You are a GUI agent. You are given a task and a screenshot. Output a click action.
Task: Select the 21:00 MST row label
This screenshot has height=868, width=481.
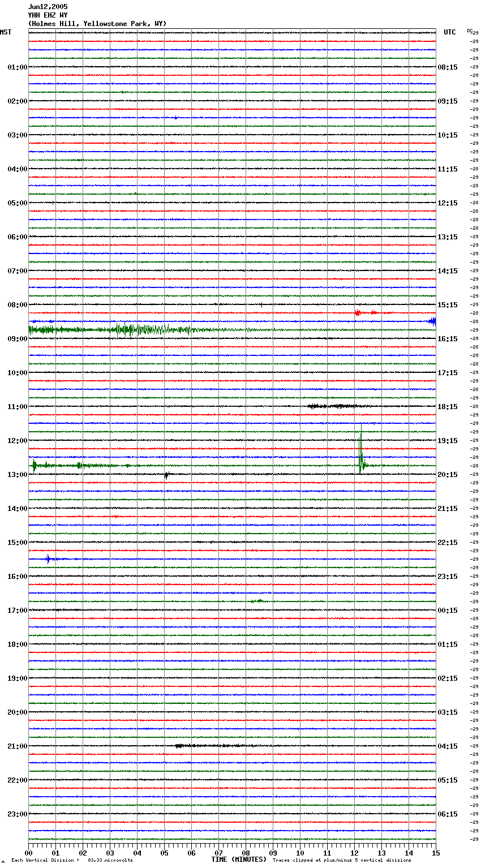[18, 746]
